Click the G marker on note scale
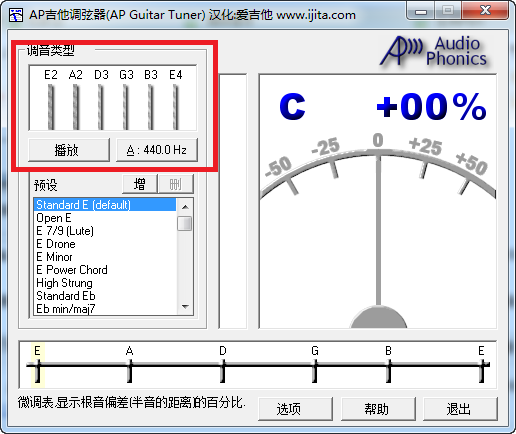 [x=315, y=366]
